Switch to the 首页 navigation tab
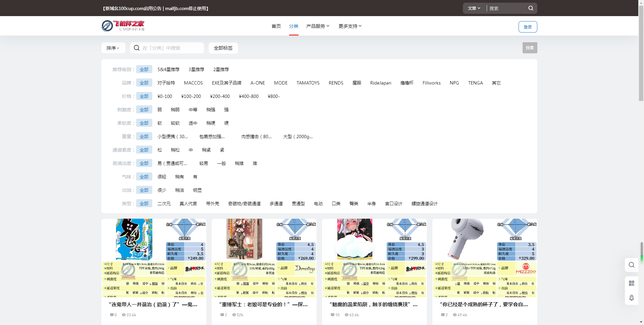 coord(276,26)
